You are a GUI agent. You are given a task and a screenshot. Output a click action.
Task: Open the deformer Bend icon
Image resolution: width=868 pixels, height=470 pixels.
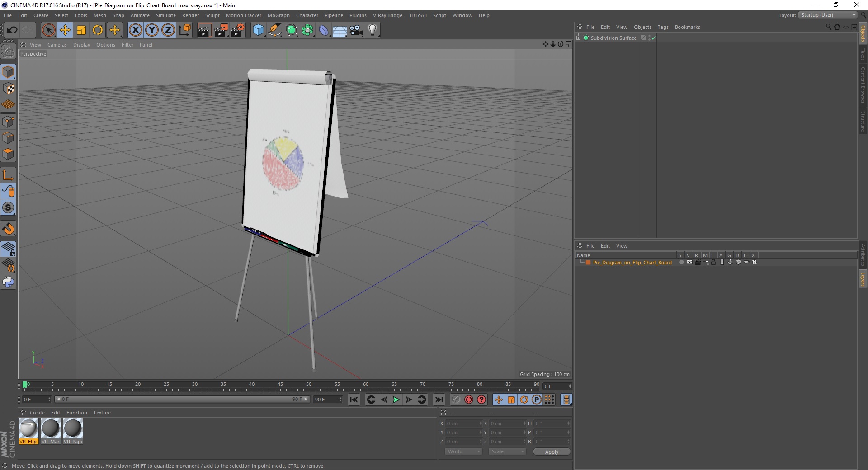324,30
